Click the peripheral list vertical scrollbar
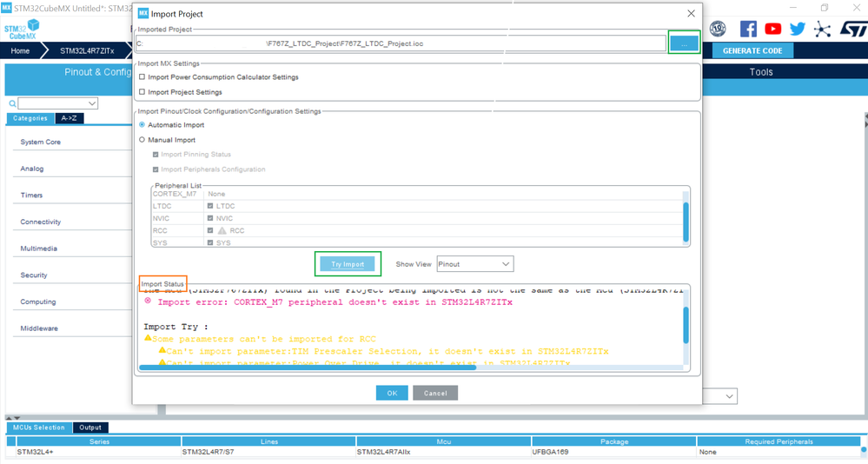 [686, 222]
